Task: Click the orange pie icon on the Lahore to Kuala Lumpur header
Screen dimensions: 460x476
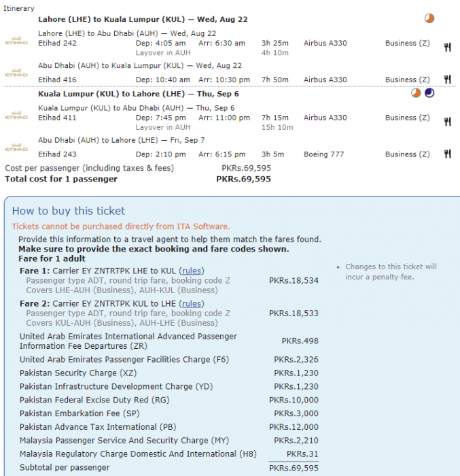Action: pyautogui.click(x=429, y=19)
